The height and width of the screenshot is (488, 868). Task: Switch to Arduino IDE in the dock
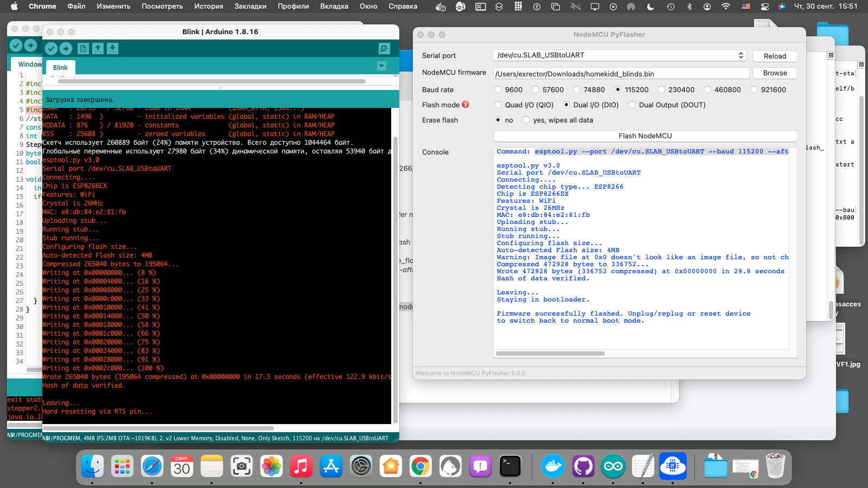click(x=613, y=466)
